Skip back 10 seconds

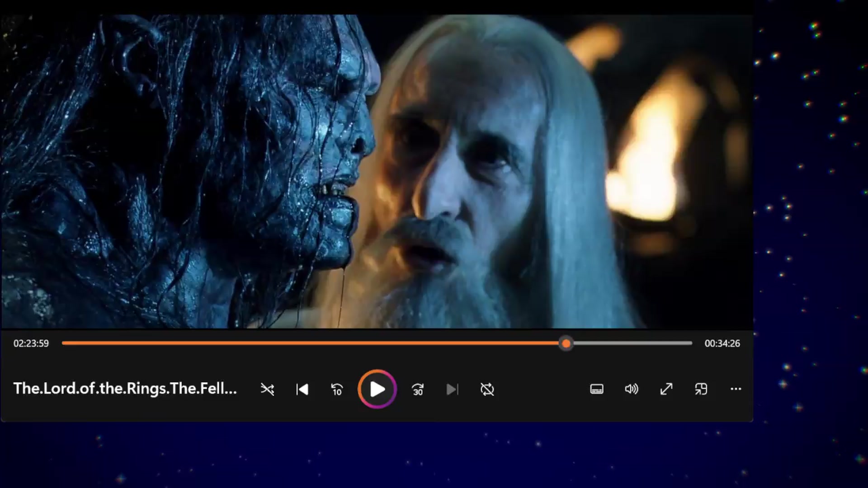pyautogui.click(x=337, y=389)
